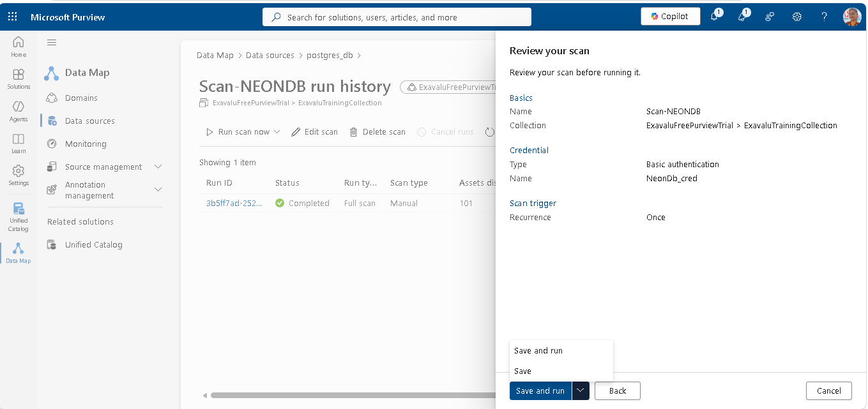Click the Copilot button
868x409 pixels.
pos(670,17)
